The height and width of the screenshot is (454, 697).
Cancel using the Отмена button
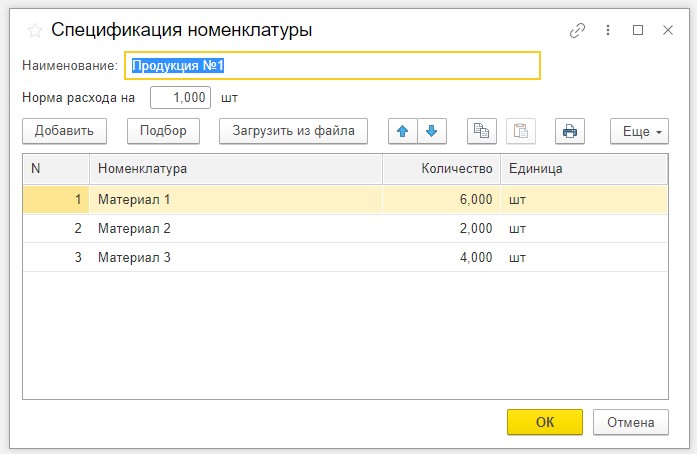coord(631,422)
